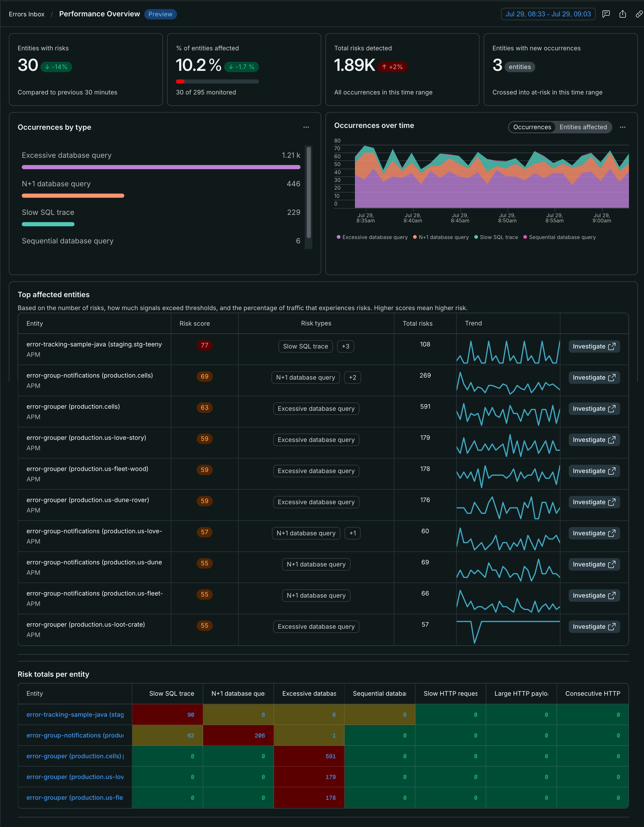Open the Occurrences over time ellipsis menu
Image resolution: width=644 pixels, height=827 pixels.
pos(622,127)
